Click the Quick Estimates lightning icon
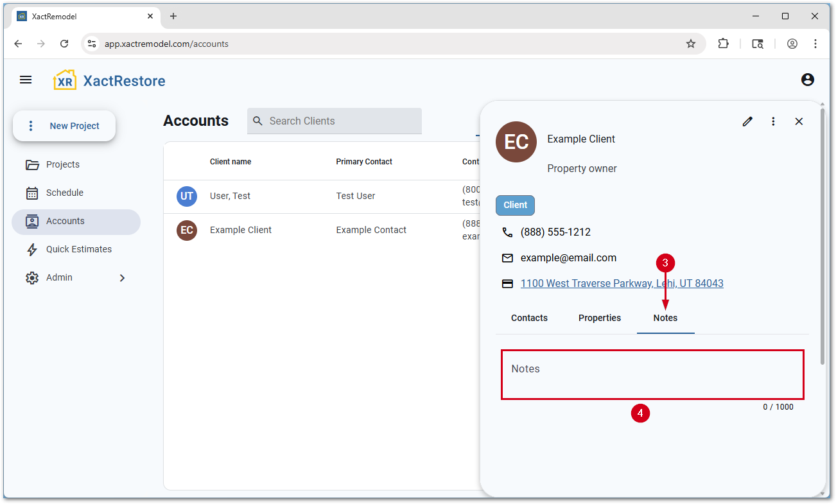This screenshot has width=836, height=504. (x=32, y=250)
